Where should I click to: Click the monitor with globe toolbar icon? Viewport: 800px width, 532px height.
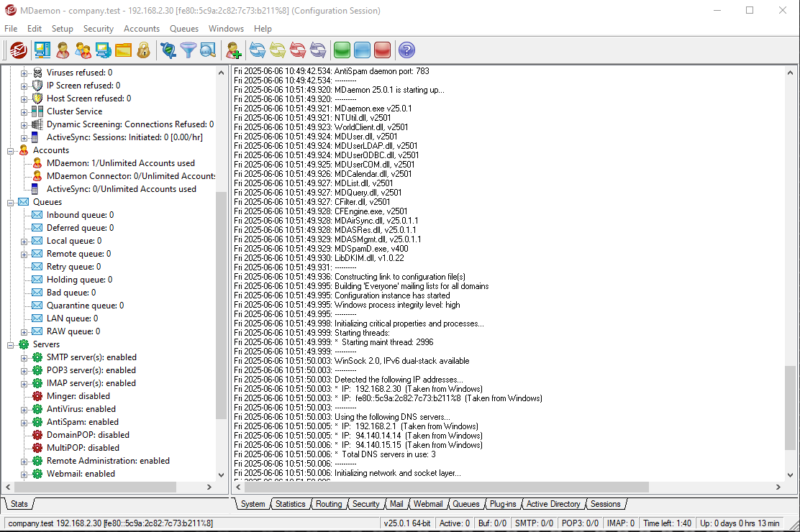pyautogui.click(x=104, y=50)
